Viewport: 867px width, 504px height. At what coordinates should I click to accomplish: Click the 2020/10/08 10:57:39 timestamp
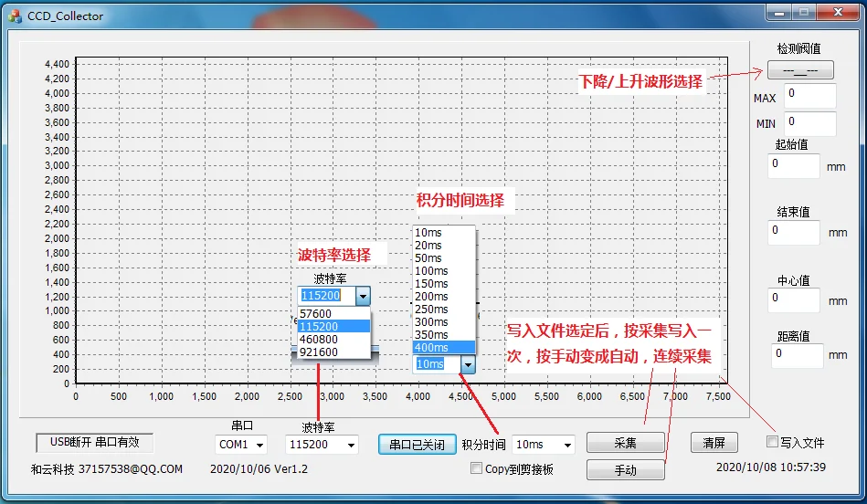click(771, 467)
